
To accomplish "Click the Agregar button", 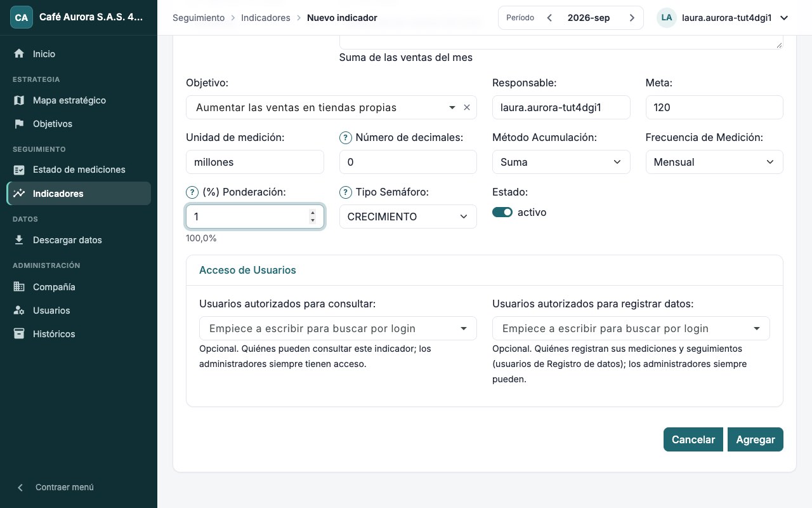I will coord(756,439).
